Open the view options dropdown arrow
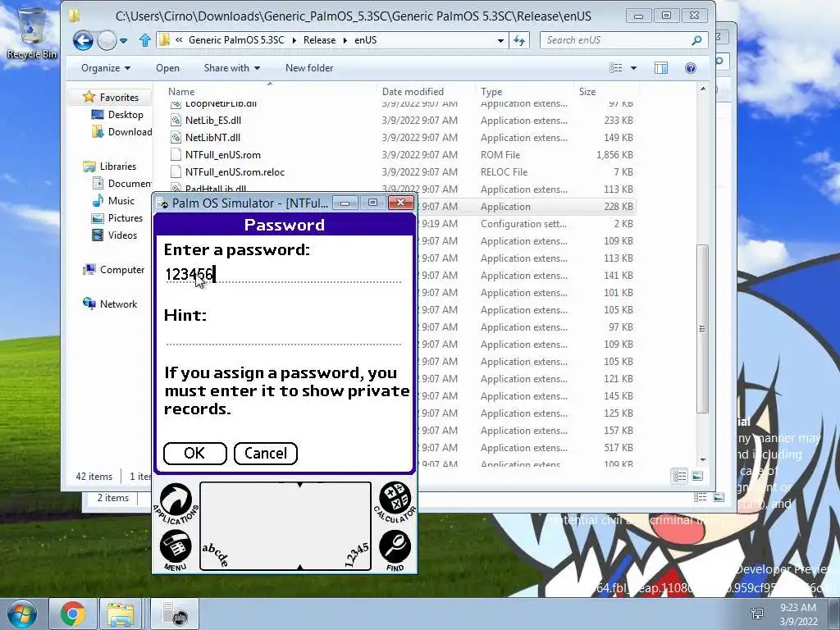 pos(634,68)
